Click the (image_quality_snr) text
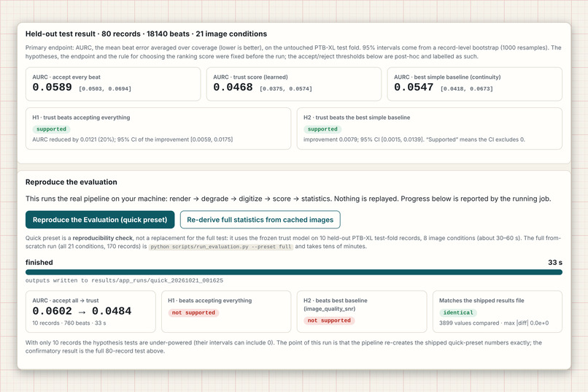 coord(329,309)
